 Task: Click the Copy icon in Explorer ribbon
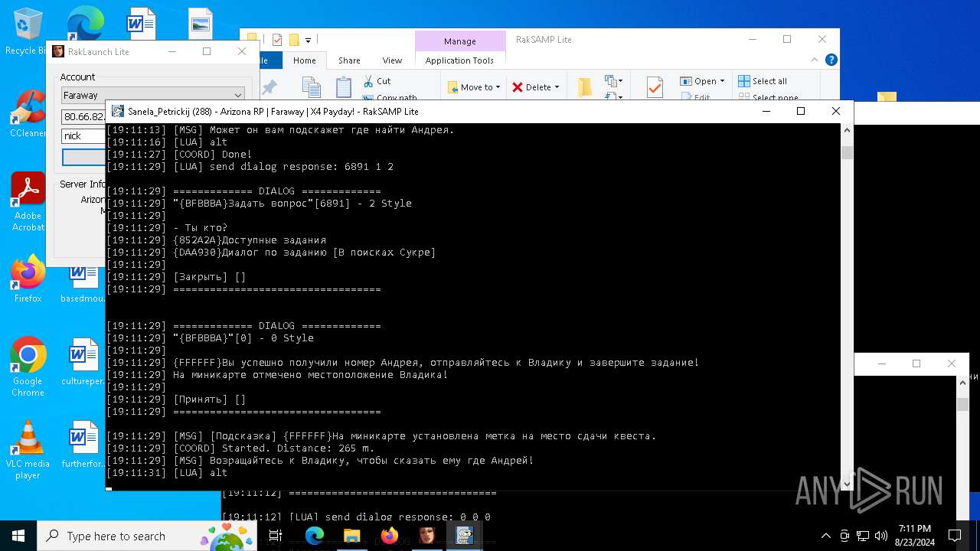pos(311,88)
